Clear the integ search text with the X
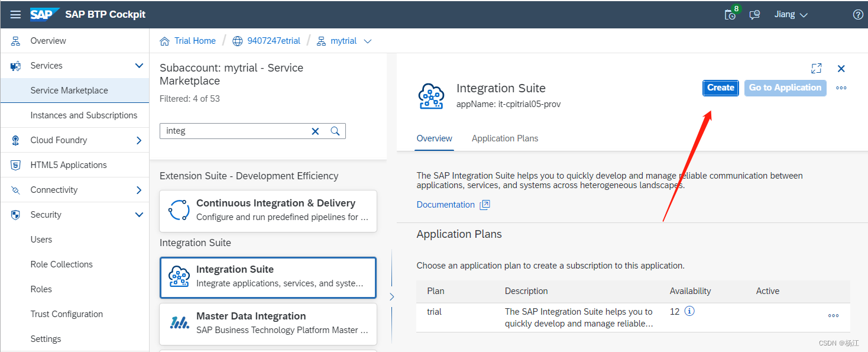This screenshot has width=868, height=352. (315, 131)
